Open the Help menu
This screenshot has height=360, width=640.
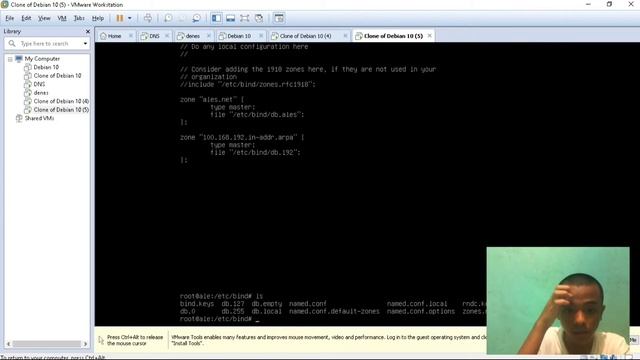click(x=98, y=18)
